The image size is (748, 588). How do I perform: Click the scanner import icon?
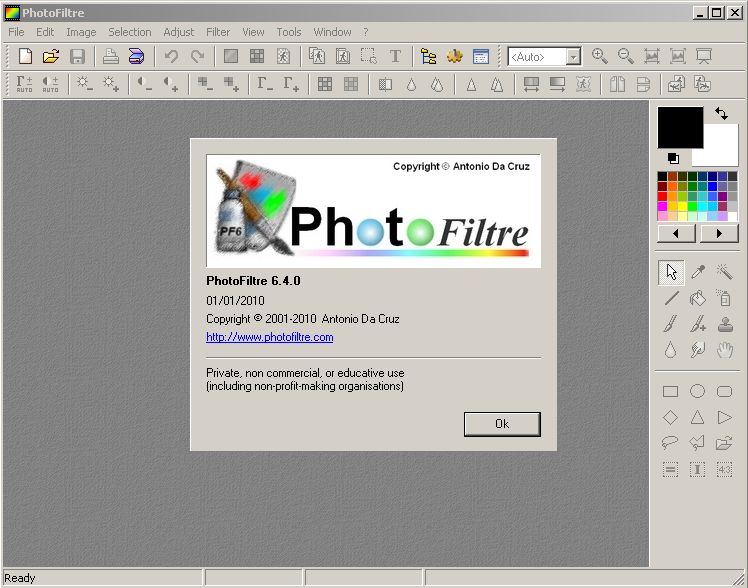coord(136,56)
